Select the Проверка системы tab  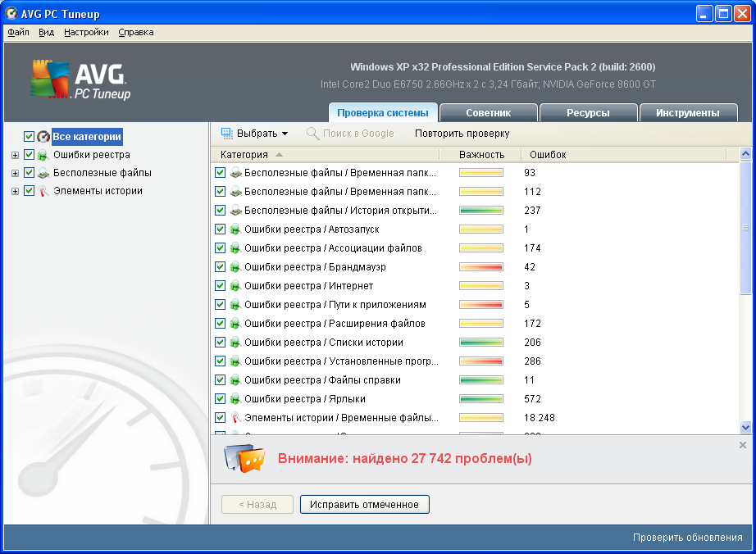pyautogui.click(x=383, y=113)
